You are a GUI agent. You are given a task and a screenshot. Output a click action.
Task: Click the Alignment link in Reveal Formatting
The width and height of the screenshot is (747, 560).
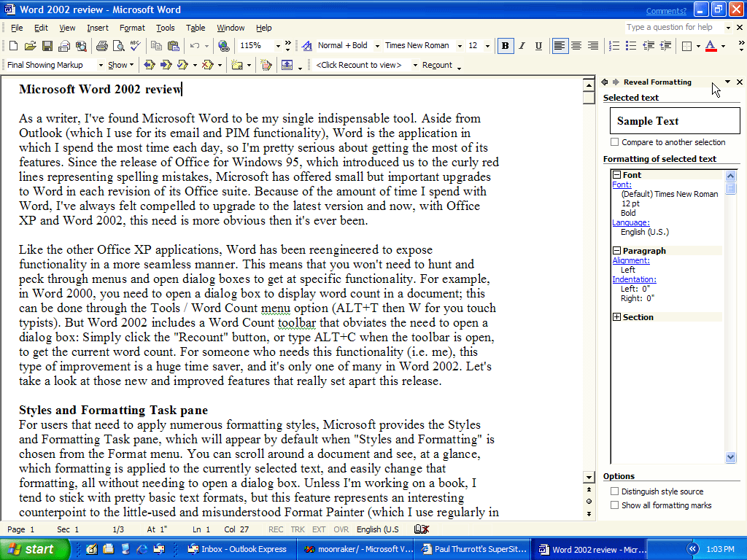tap(630, 260)
